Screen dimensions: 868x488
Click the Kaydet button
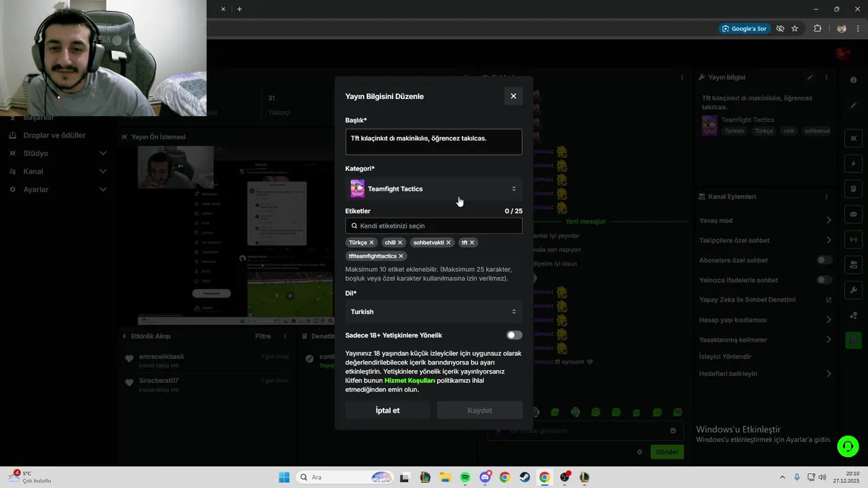click(x=479, y=410)
